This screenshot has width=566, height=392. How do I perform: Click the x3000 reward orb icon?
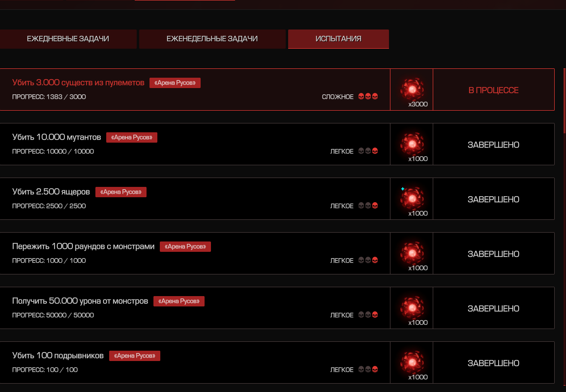[412, 89]
